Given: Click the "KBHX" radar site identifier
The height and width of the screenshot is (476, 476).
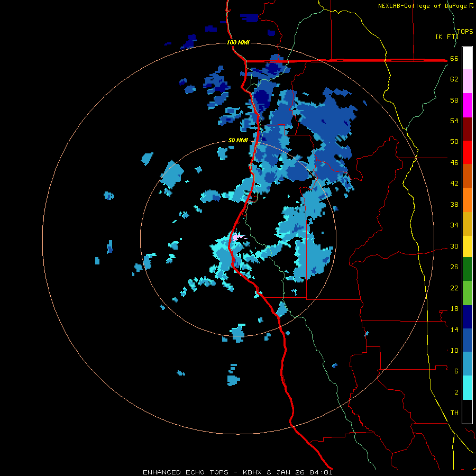Looking at the screenshot, I should coord(252,472).
